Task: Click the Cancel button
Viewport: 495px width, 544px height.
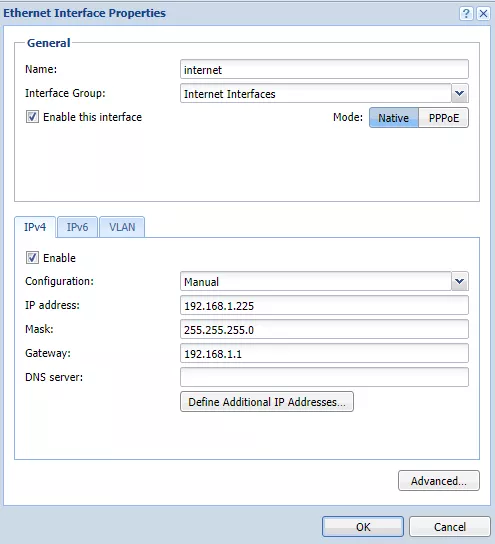Action: (x=450, y=527)
